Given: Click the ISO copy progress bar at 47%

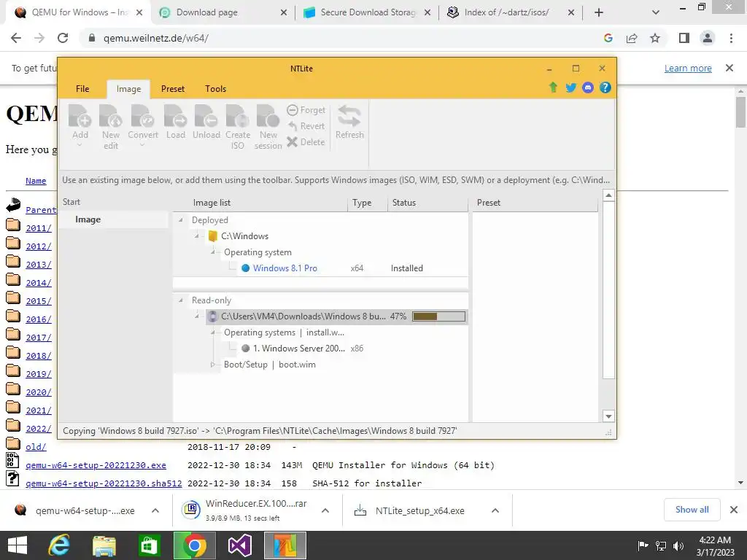Looking at the screenshot, I should pos(438,316).
